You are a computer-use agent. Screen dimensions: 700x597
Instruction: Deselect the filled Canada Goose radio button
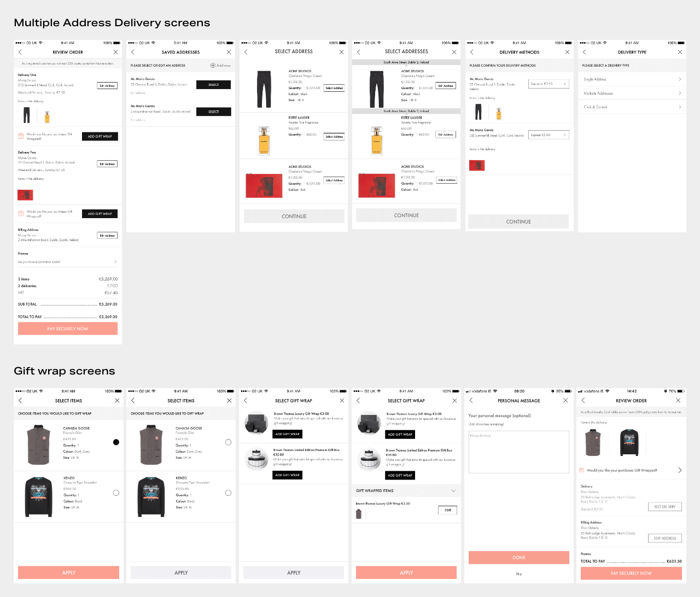116,442
